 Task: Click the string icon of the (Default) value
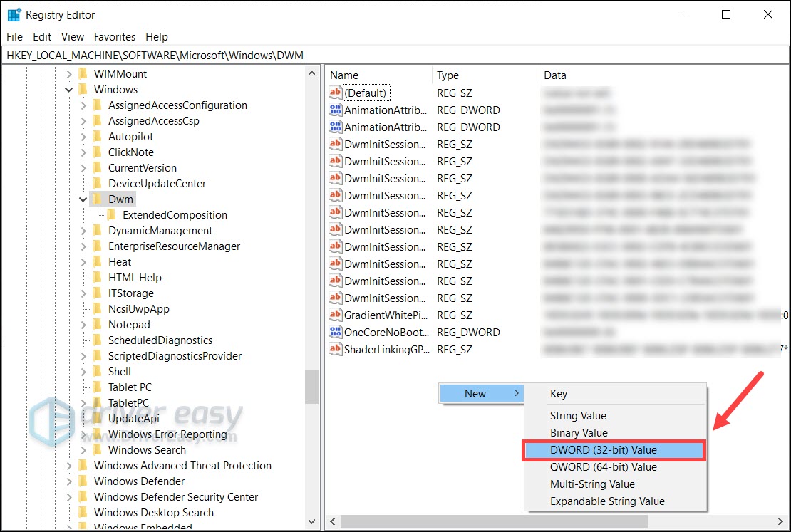click(x=335, y=93)
